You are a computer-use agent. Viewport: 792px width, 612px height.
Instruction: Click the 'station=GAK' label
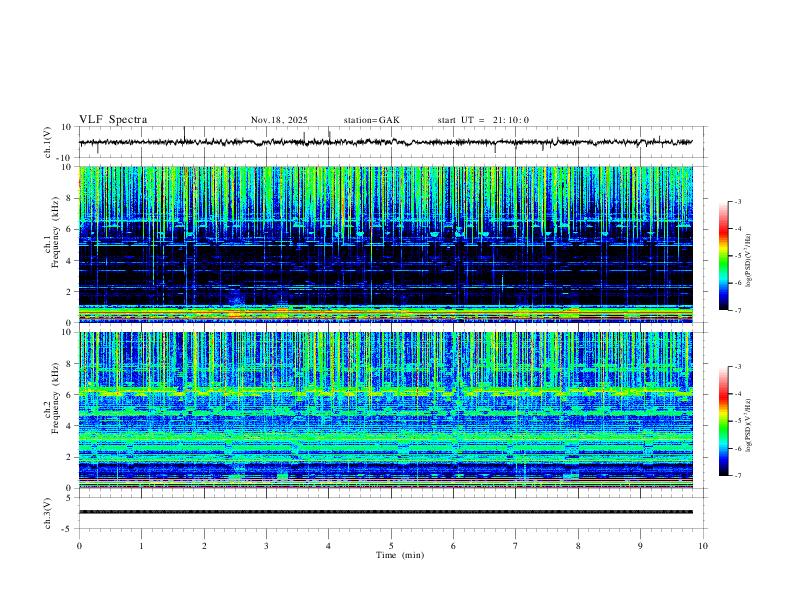click(371, 120)
